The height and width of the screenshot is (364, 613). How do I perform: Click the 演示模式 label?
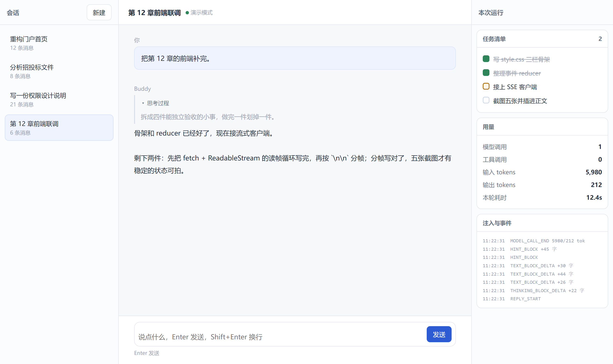pyautogui.click(x=201, y=13)
